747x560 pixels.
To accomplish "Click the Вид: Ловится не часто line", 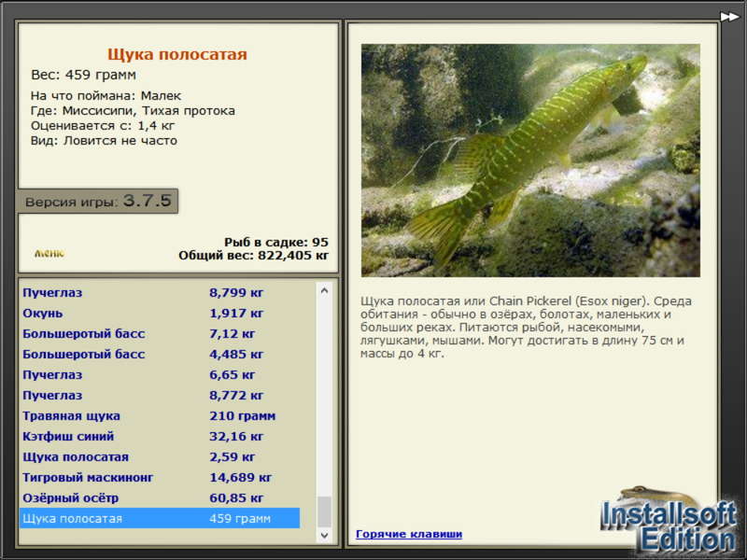I will click(x=104, y=141).
